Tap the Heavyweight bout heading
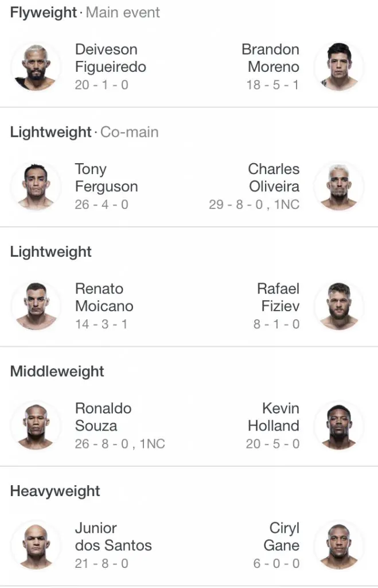Screen dimensions: 378x588 pos(55,491)
